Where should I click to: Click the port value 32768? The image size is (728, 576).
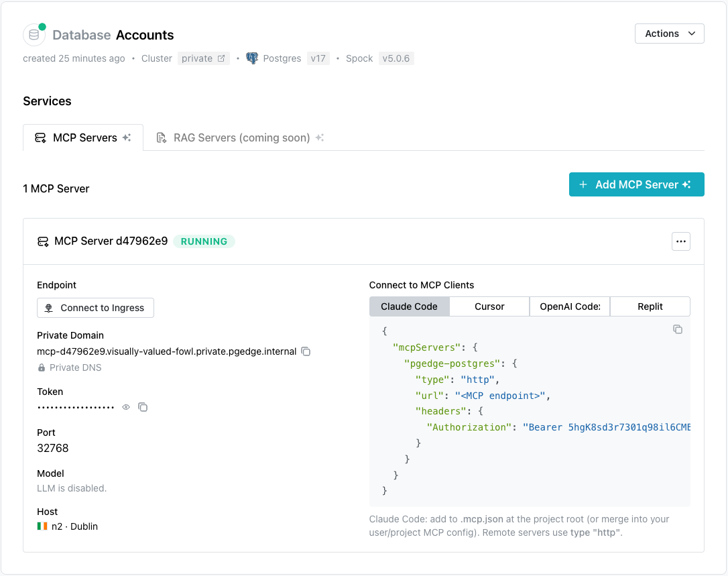point(53,448)
